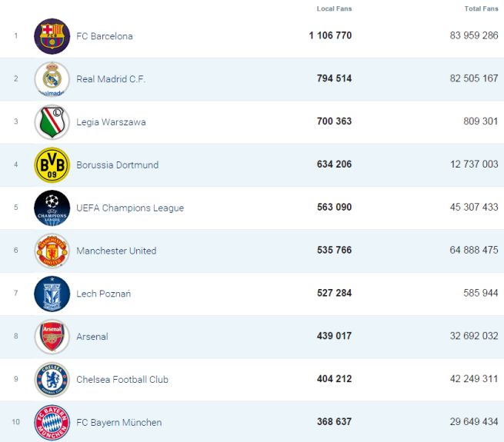Screen dimensions: 504x442
Task: Open the Manchester United name link
Action: point(116,251)
